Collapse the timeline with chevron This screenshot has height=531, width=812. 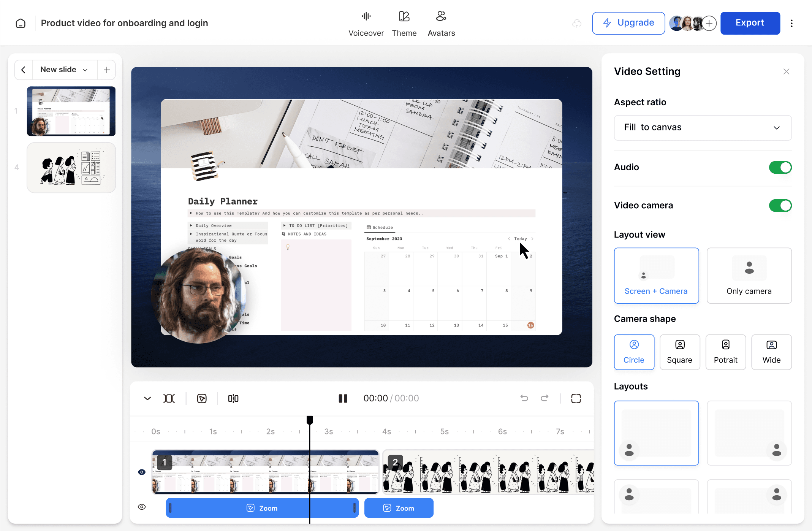147,398
